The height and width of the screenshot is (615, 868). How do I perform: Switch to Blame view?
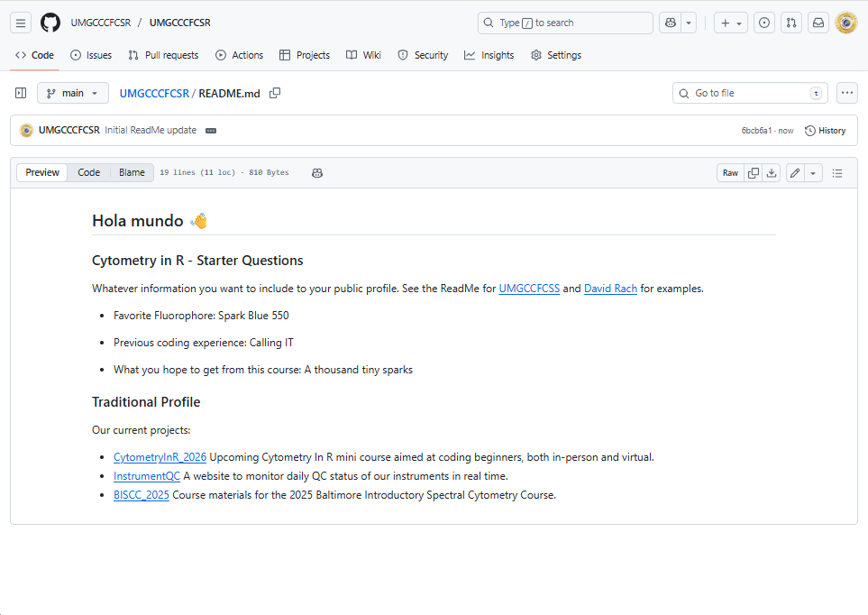click(x=132, y=172)
